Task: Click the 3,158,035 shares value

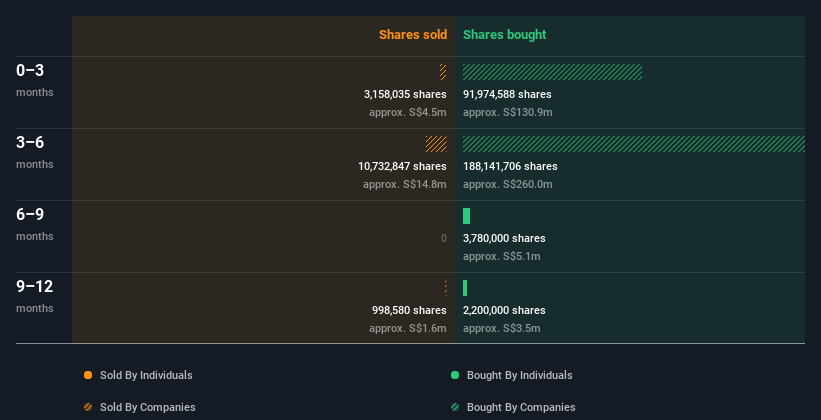Action: click(405, 94)
